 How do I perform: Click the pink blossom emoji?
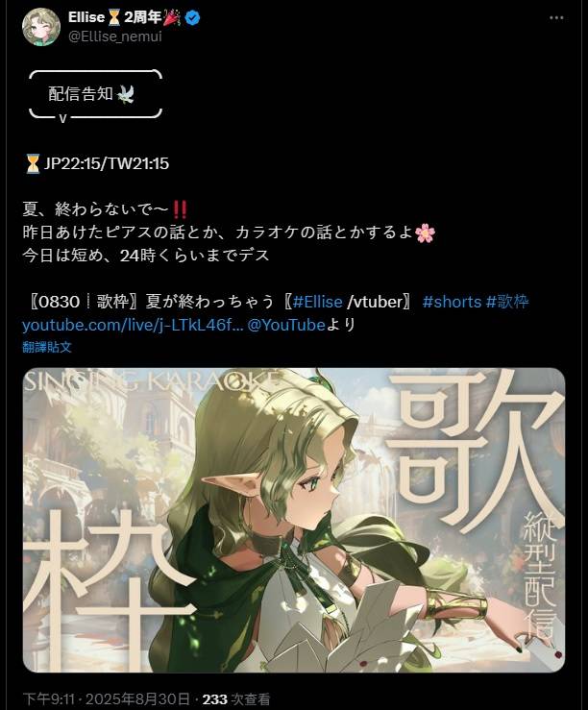tap(425, 233)
